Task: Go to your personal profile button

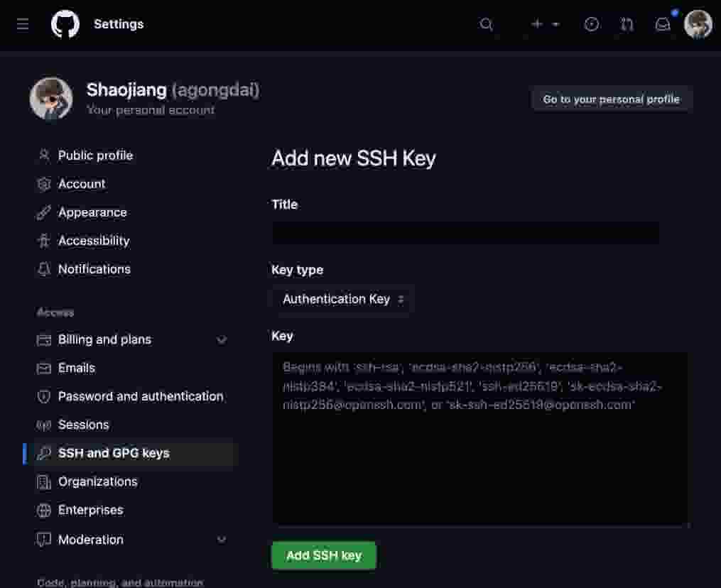Action: tap(611, 99)
